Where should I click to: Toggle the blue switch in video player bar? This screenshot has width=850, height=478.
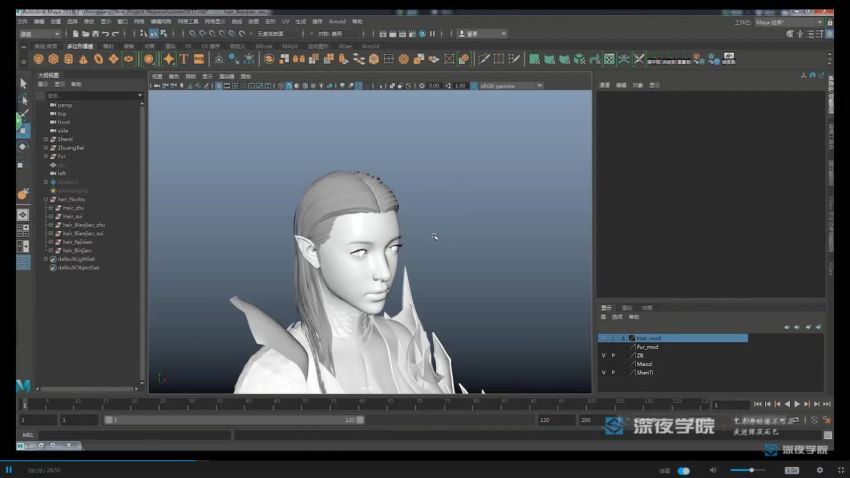684,471
